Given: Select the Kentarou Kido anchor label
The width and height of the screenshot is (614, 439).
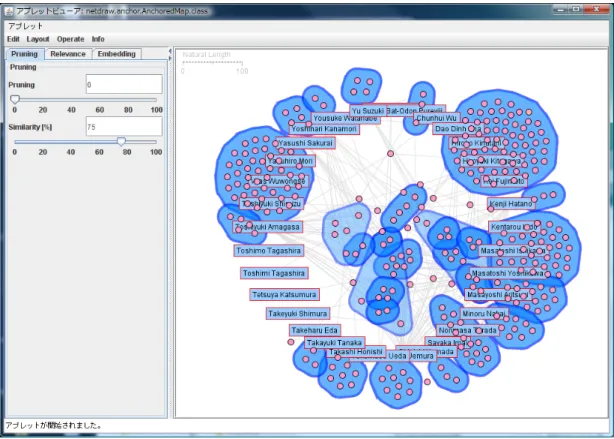Looking at the screenshot, I should click(x=514, y=227).
